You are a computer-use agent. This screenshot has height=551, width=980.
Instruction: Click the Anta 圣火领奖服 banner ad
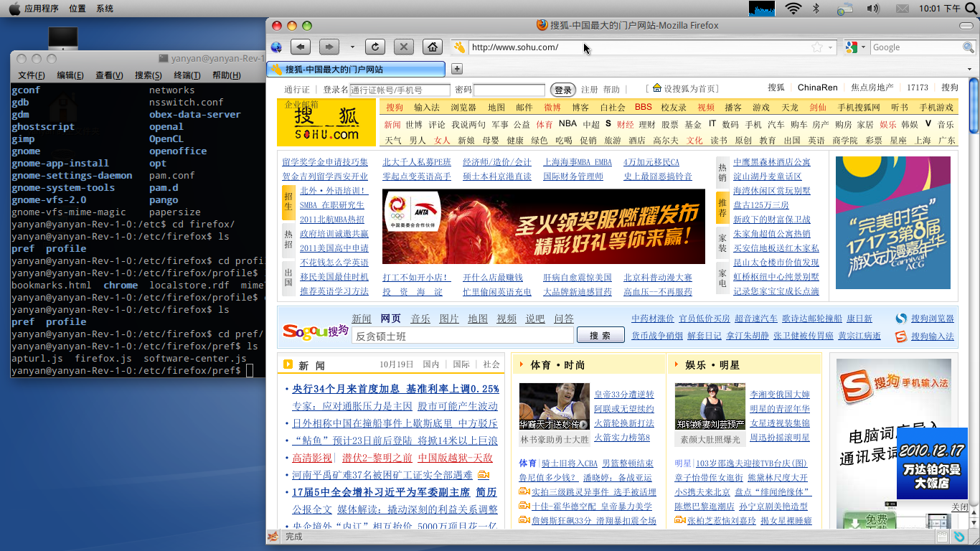(544, 227)
